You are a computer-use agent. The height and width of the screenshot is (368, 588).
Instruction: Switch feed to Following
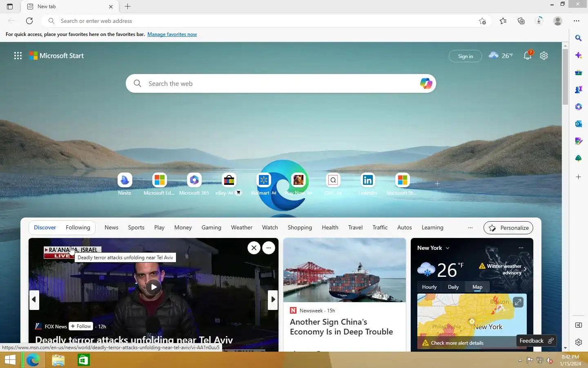click(78, 228)
